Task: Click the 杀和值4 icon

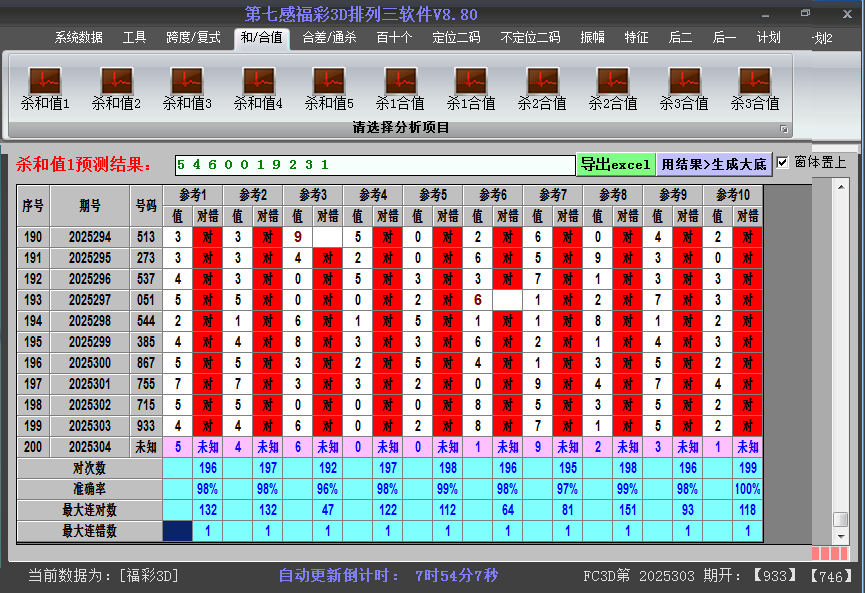Action: [258, 81]
